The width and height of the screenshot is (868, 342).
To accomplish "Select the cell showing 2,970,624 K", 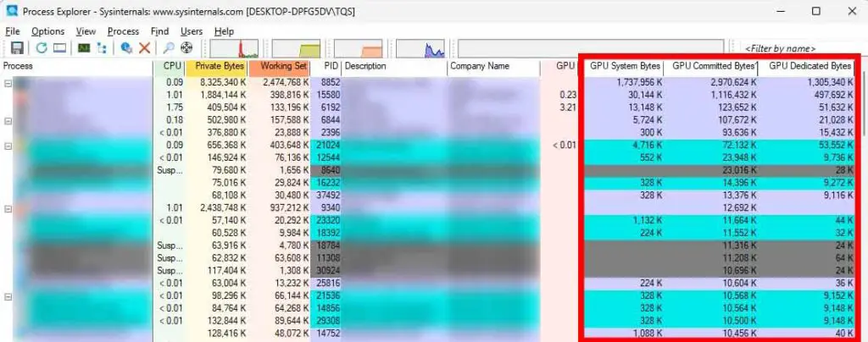I will click(x=733, y=83).
